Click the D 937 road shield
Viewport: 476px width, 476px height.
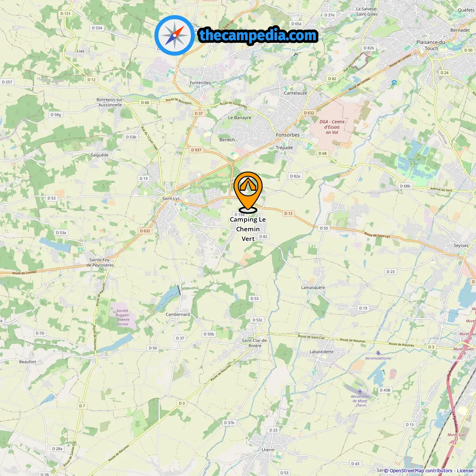pyautogui.click(x=196, y=150)
